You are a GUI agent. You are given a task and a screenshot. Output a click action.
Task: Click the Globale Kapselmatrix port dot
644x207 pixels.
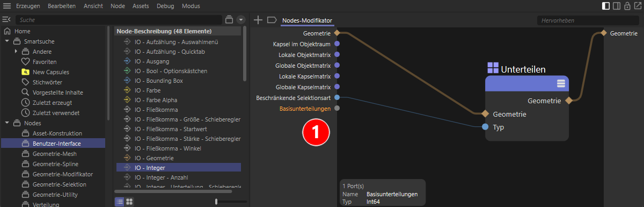(337, 87)
